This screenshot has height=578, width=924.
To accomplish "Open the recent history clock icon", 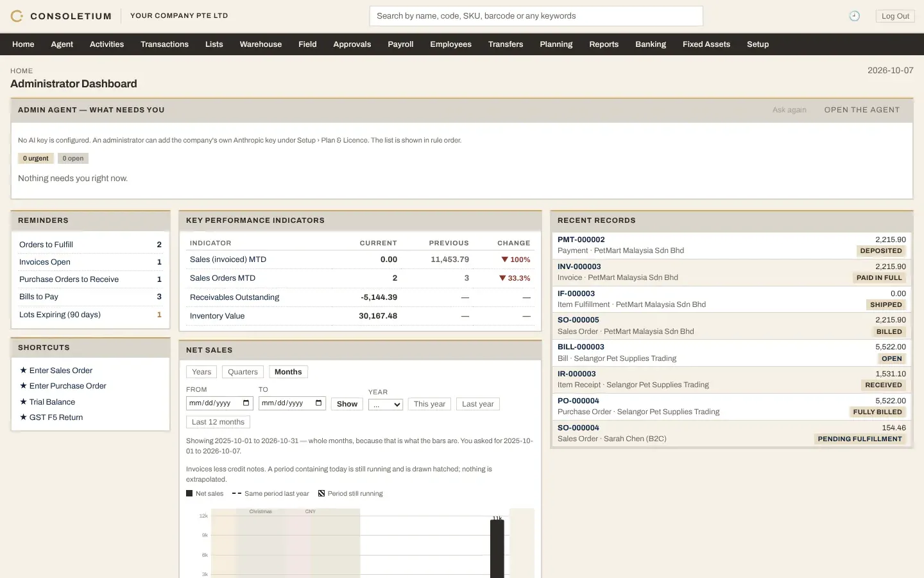I will tap(854, 16).
